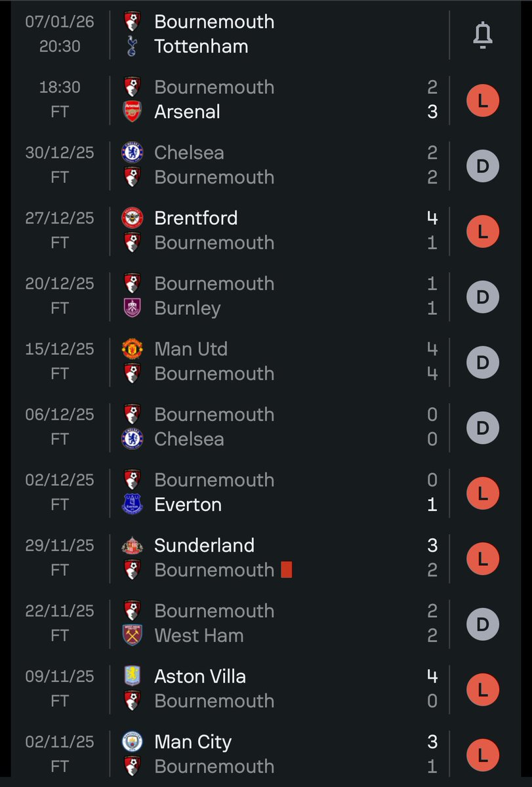Click the Burnley club crest
The width and height of the screenshot is (532, 787).
click(133, 308)
